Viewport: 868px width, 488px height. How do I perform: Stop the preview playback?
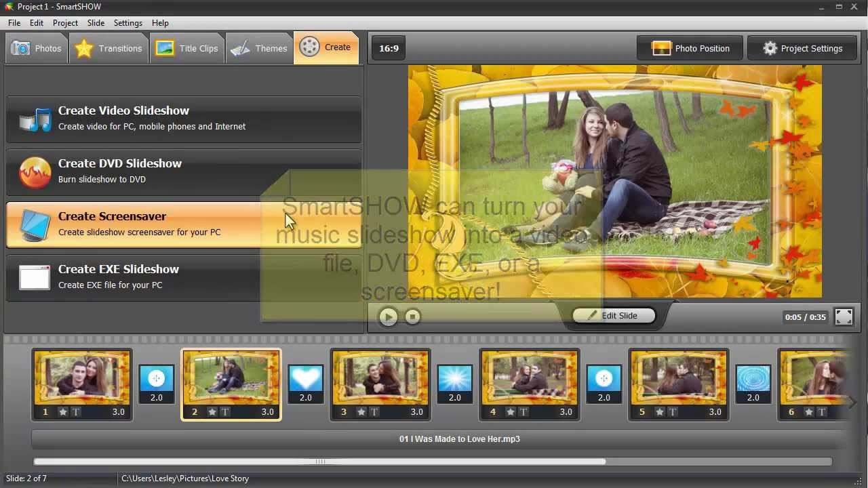pyautogui.click(x=412, y=317)
